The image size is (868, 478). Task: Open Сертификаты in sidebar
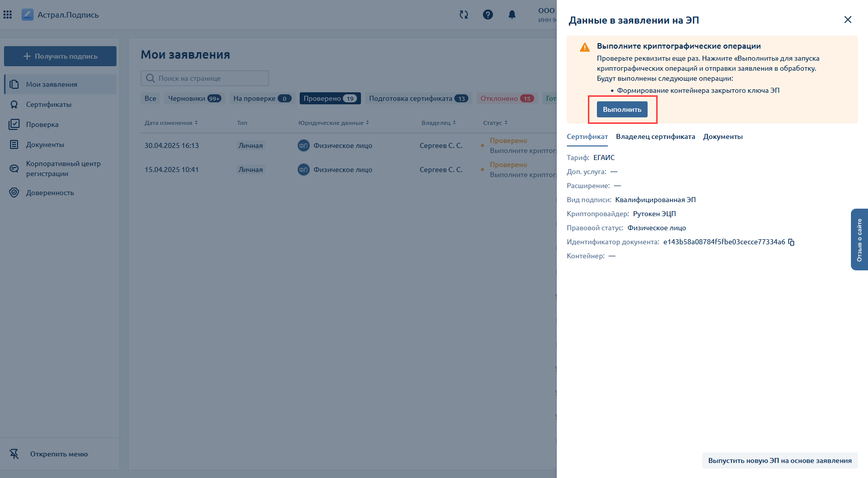pyautogui.click(x=60, y=104)
